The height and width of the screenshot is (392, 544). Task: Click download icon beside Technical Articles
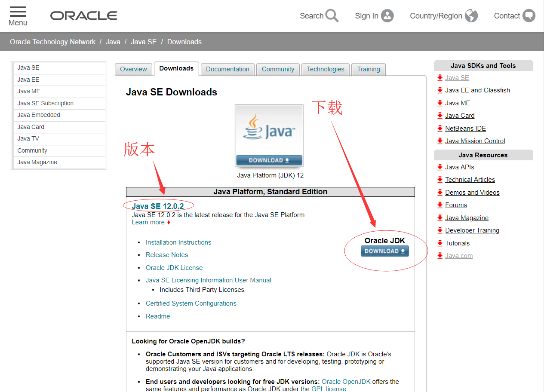point(440,180)
